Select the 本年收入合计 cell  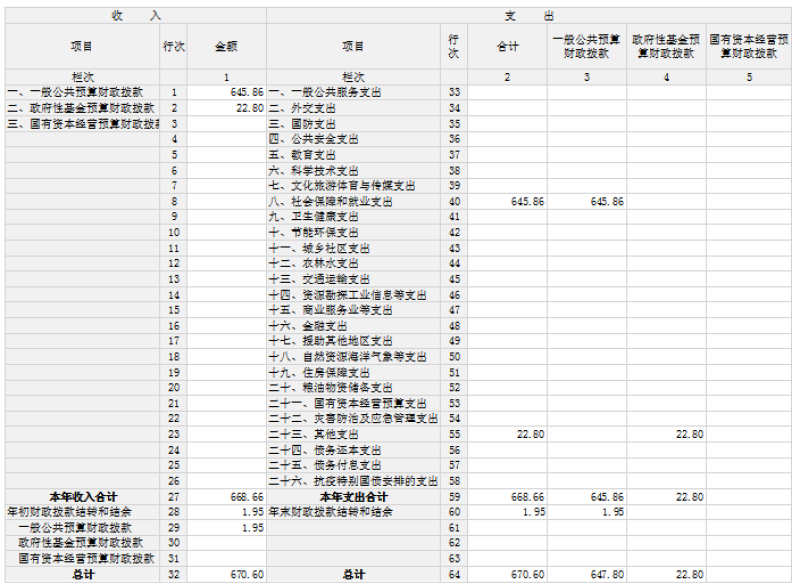tap(83, 497)
